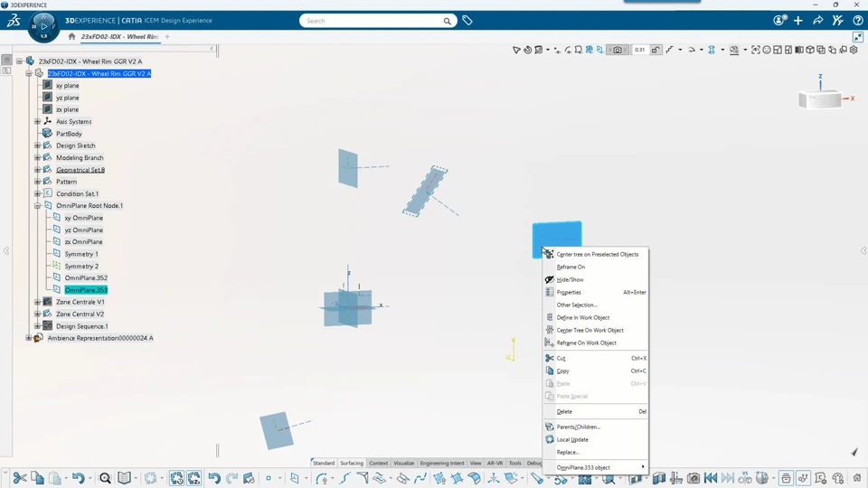Select Copy in the context menu
The height and width of the screenshot is (488, 868).
(x=595, y=371)
